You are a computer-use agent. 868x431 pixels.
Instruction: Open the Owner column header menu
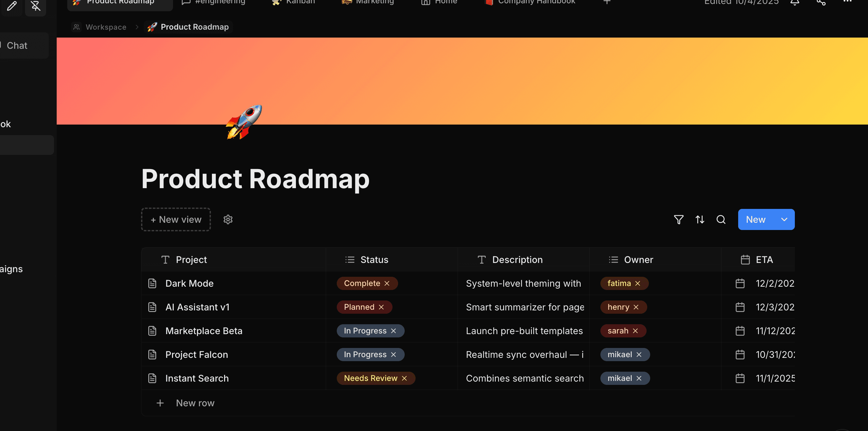click(x=638, y=259)
